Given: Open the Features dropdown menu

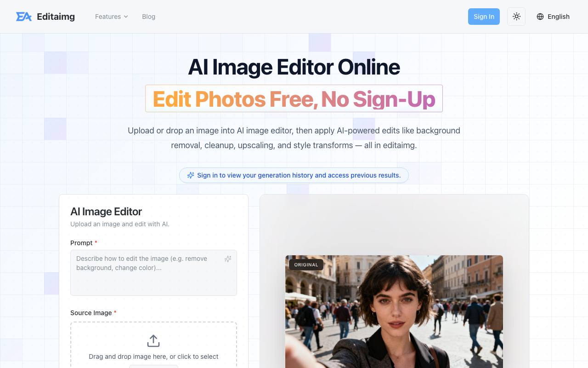Looking at the screenshot, I should (x=112, y=17).
